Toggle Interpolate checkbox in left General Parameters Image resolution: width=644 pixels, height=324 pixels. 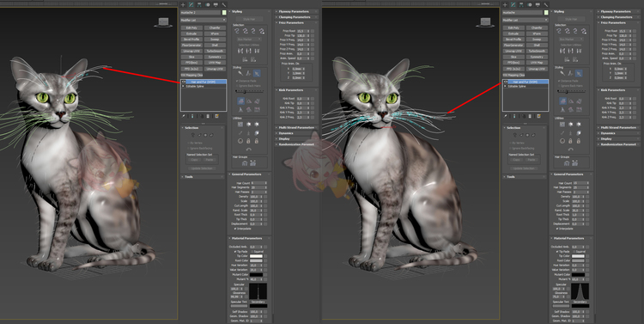pyautogui.click(x=235, y=229)
